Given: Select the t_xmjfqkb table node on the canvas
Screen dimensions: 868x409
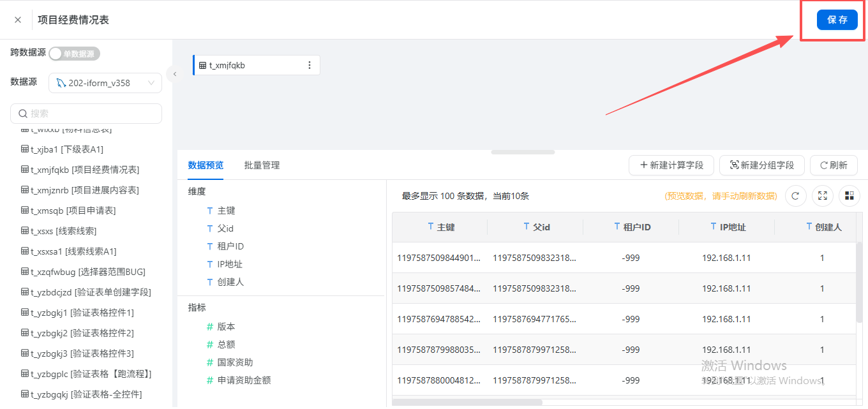Looking at the screenshot, I should [257, 65].
